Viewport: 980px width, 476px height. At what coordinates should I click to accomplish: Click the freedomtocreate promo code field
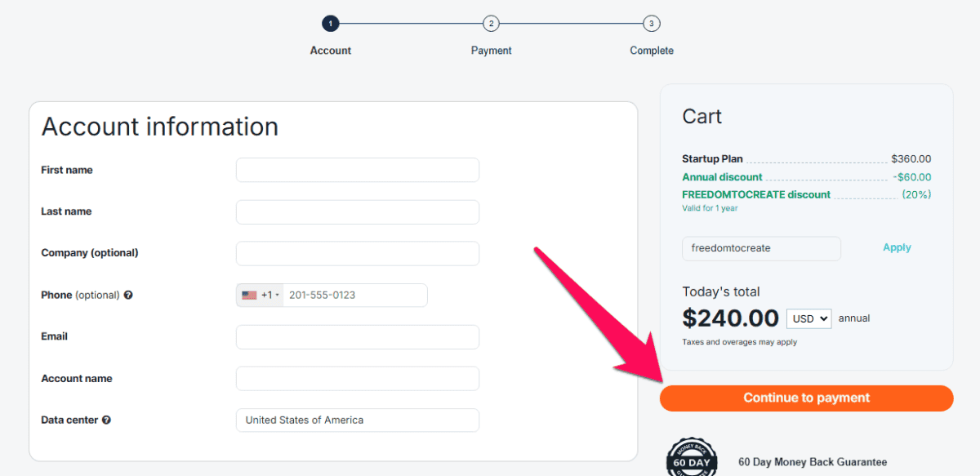tap(760, 248)
